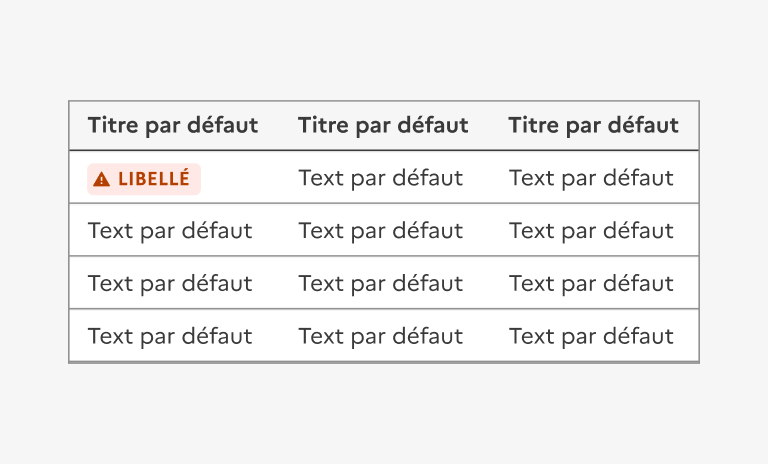Select first column cell in second body row
Viewport: 768px width, 464px height.
170,231
